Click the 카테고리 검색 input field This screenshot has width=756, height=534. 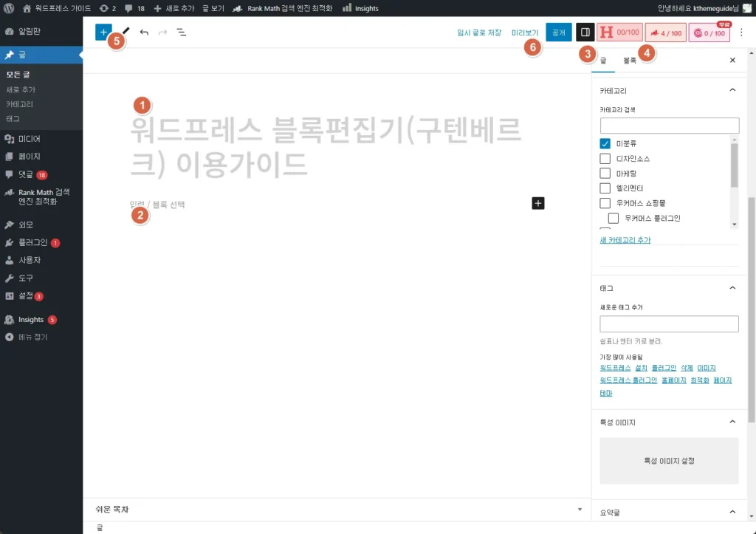(669, 126)
